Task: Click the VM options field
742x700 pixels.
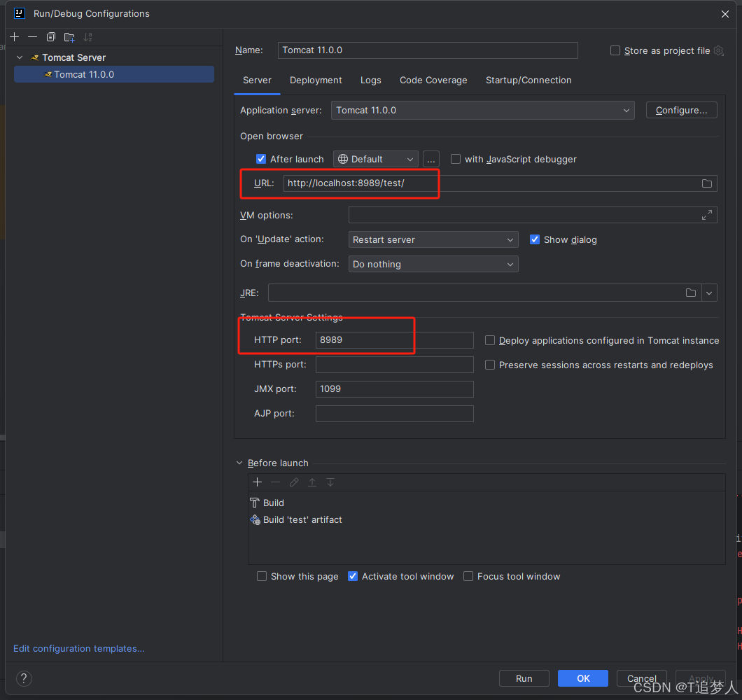Action: pos(533,215)
